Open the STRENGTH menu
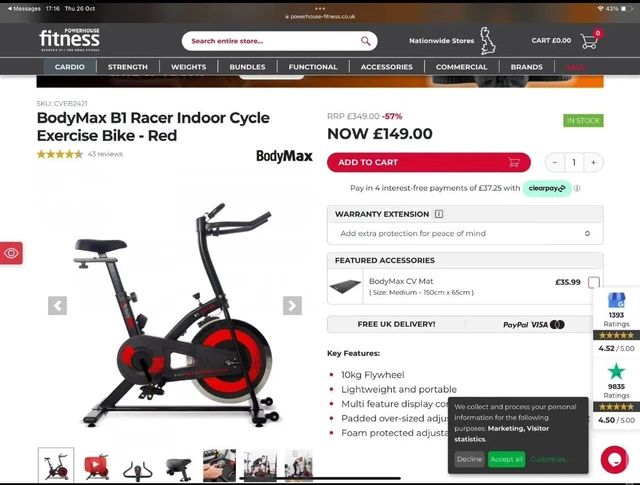This screenshot has height=485, width=640. 128,67
